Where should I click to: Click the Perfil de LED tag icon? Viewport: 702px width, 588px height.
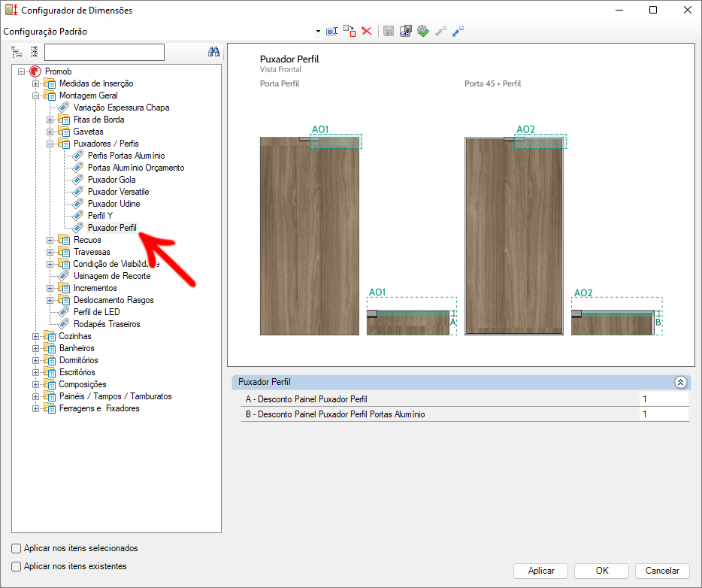click(x=64, y=312)
